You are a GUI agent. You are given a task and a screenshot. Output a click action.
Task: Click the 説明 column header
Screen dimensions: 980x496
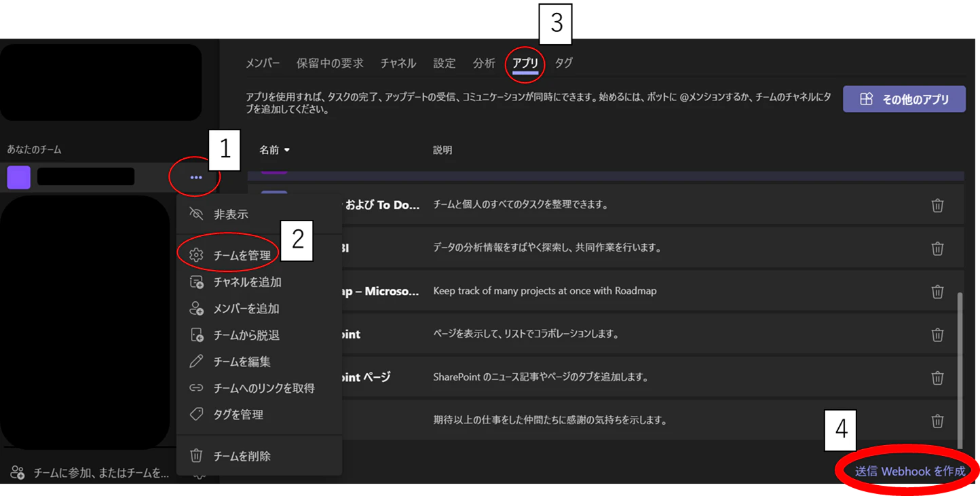tap(442, 150)
